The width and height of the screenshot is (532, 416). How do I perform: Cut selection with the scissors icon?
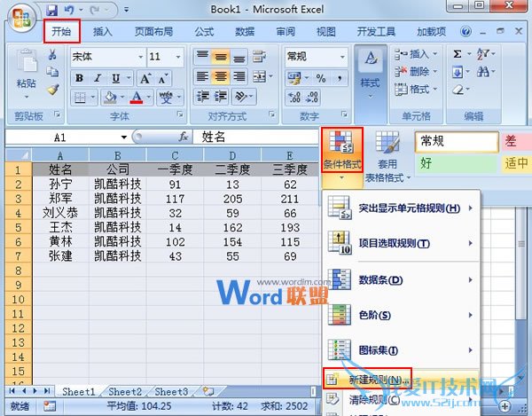(x=52, y=54)
